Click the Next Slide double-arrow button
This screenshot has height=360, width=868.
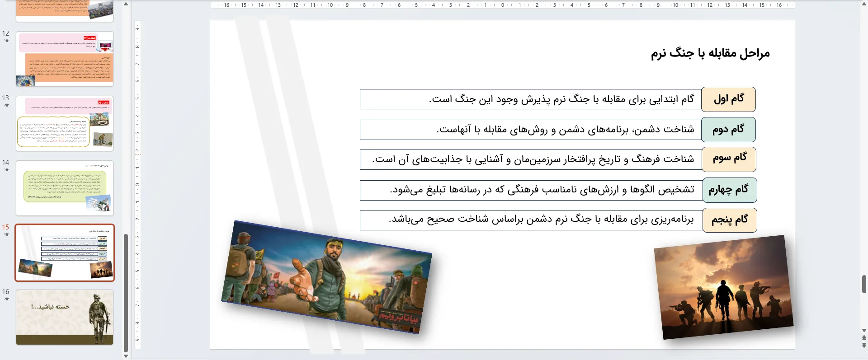point(864,346)
